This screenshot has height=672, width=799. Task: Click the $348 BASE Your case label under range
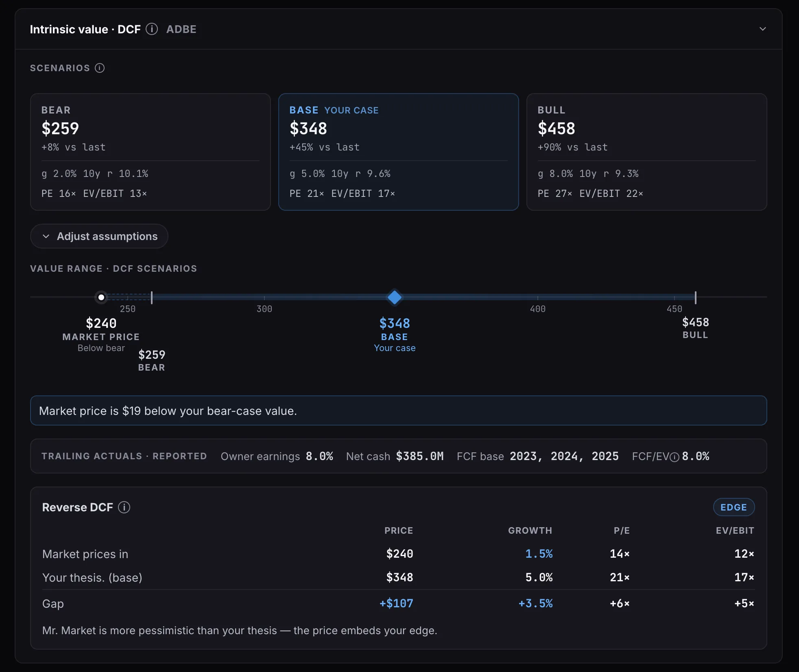(x=395, y=334)
